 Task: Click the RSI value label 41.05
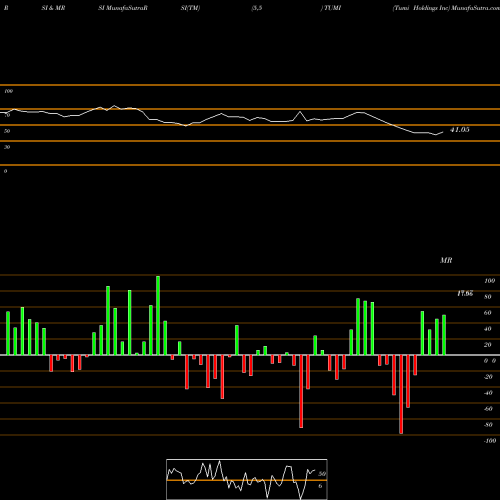(460, 130)
